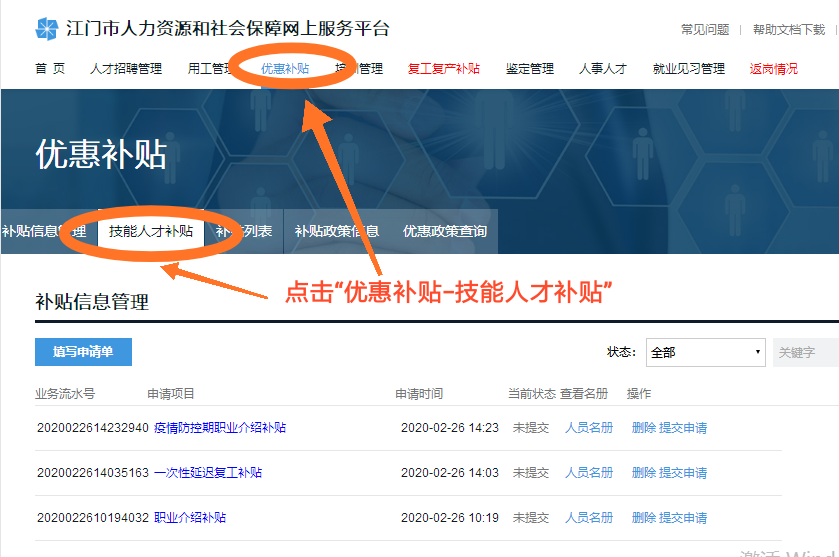Open 人事人才 menu
This screenshot has height=557, width=839.
(602, 68)
